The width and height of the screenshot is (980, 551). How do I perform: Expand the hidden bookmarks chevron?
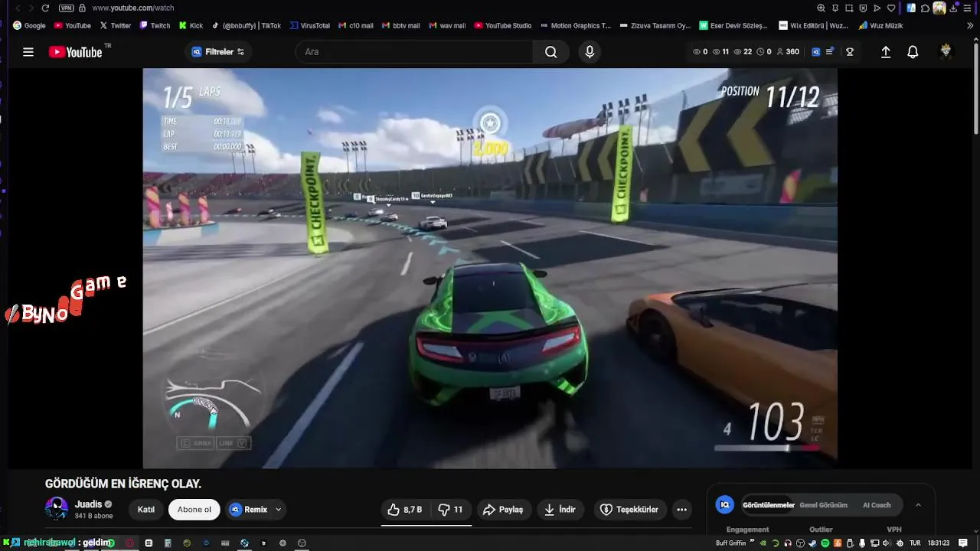[970, 25]
